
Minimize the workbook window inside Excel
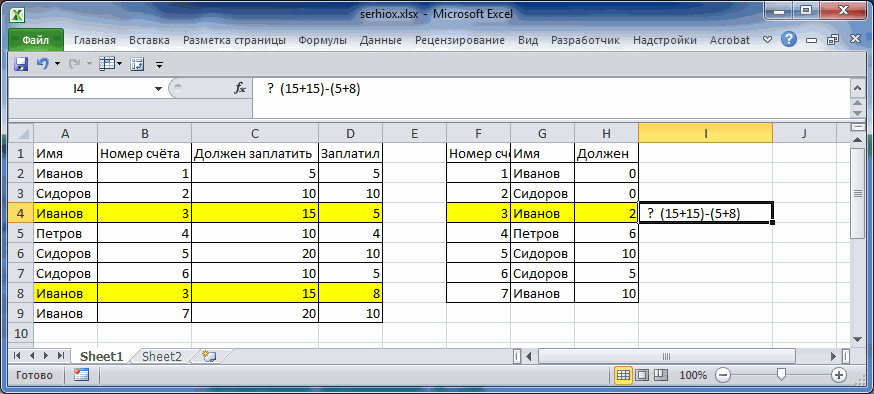(x=811, y=41)
